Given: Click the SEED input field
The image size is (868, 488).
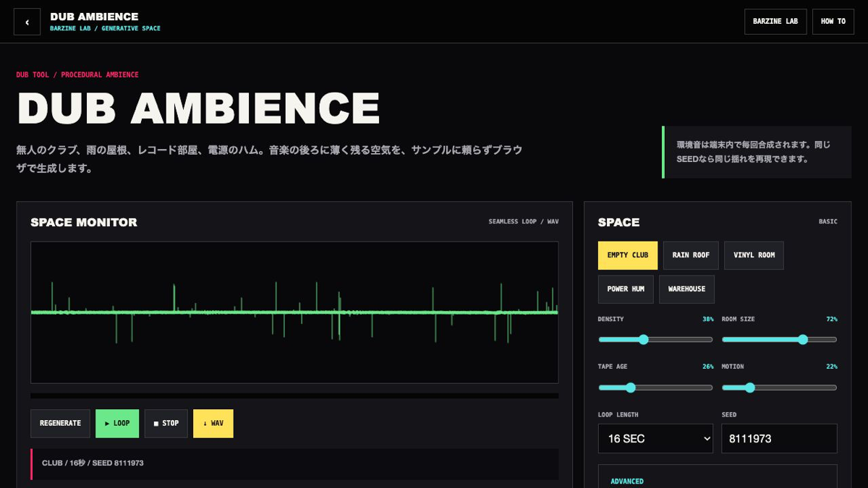Looking at the screenshot, I should click(x=780, y=439).
